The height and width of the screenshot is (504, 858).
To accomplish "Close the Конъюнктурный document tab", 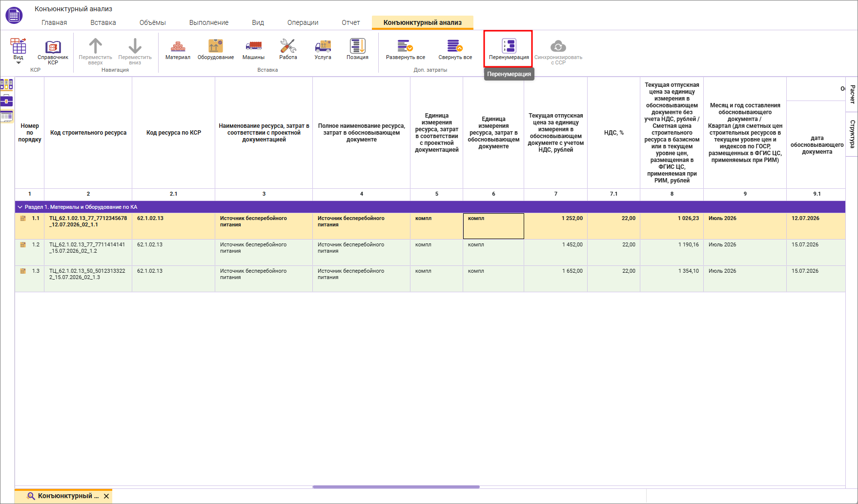I will [x=106, y=496].
